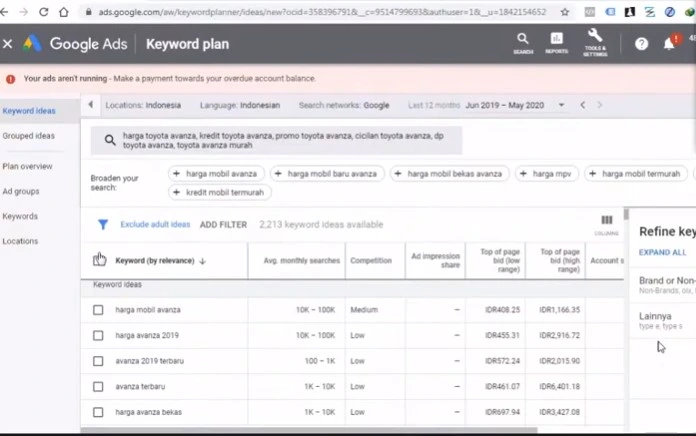696x436 pixels.
Task: Select checkbox for avanza 2019 terbaru
Action: click(98, 361)
